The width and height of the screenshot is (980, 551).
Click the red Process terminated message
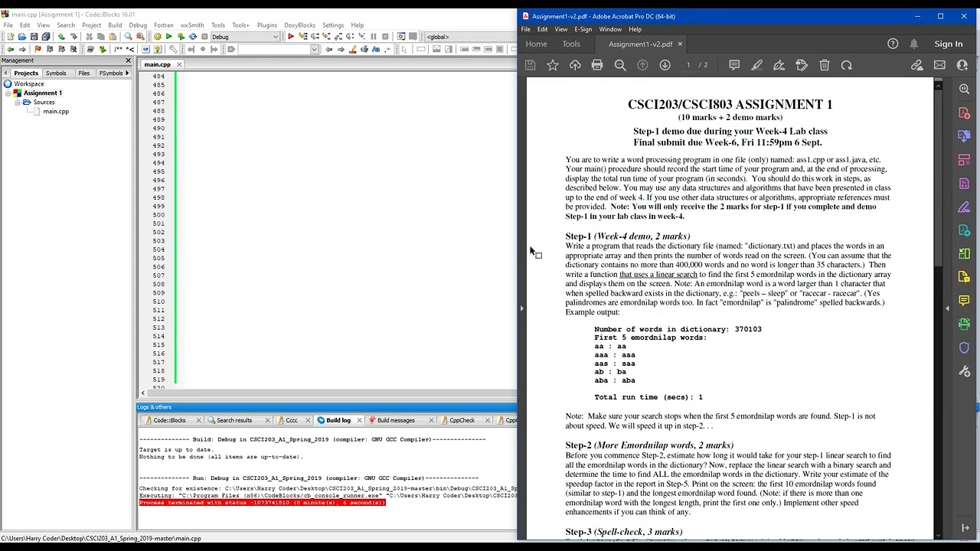pos(263,503)
